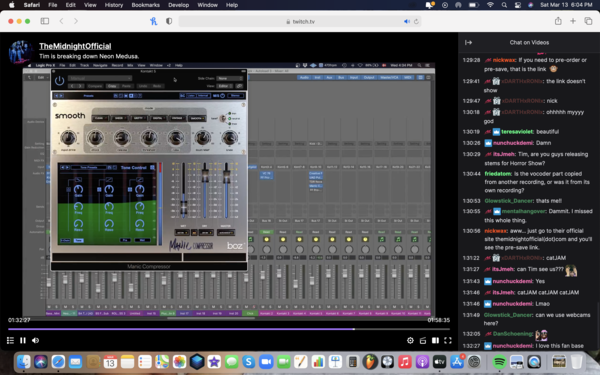
Task: Open the chapters list icon
Action: (x=10, y=340)
